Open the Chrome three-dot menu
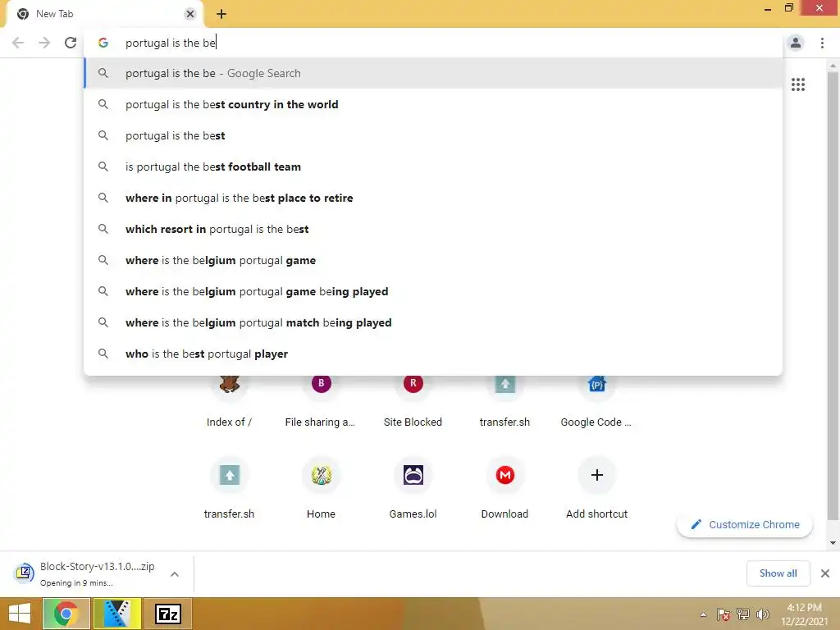This screenshot has height=630, width=840. (822, 43)
